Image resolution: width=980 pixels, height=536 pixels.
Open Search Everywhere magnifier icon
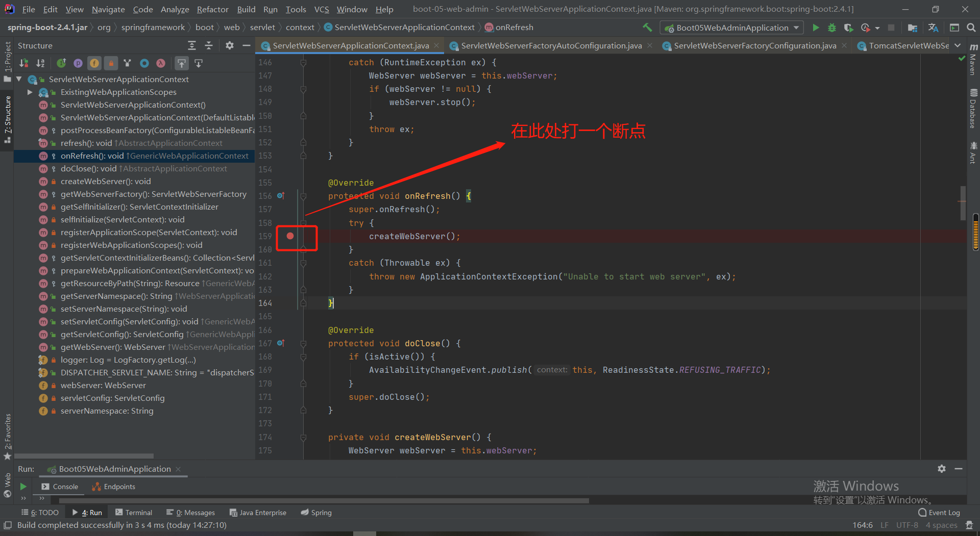pyautogui.click(x=971, y=28)
